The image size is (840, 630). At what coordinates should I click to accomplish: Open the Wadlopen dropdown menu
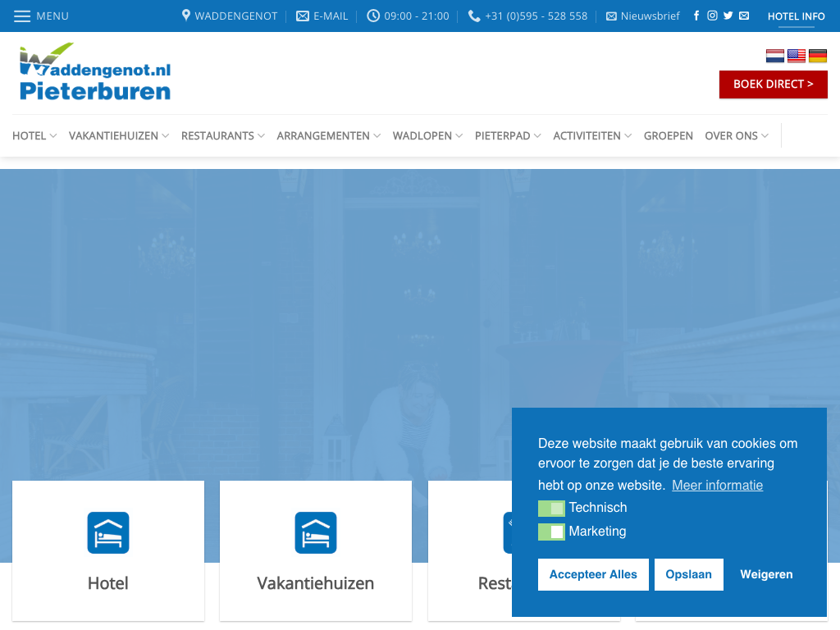pos(427,136)
